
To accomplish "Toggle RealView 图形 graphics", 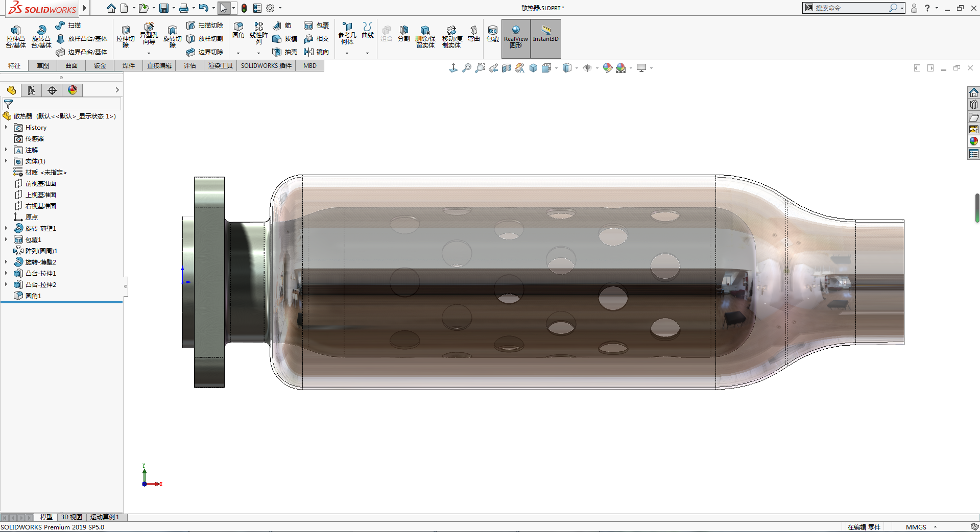I will pos(516,38).
